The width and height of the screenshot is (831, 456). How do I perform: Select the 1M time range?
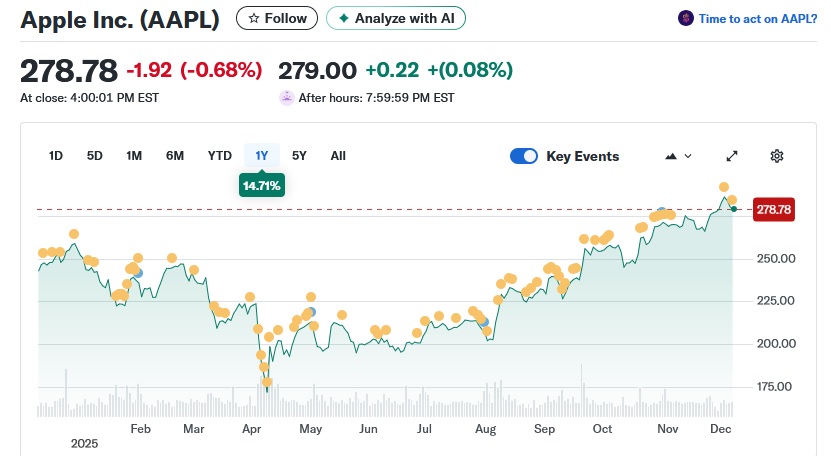[x=134, y=155]
